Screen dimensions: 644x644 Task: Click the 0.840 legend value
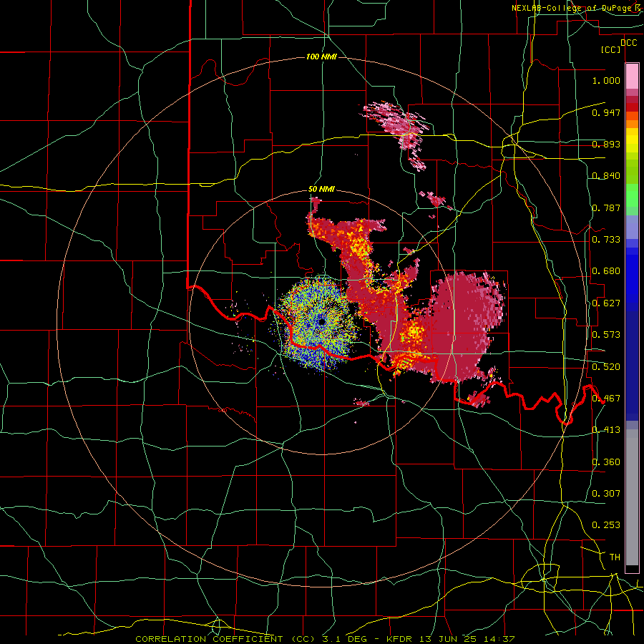(x=606, y=176)
